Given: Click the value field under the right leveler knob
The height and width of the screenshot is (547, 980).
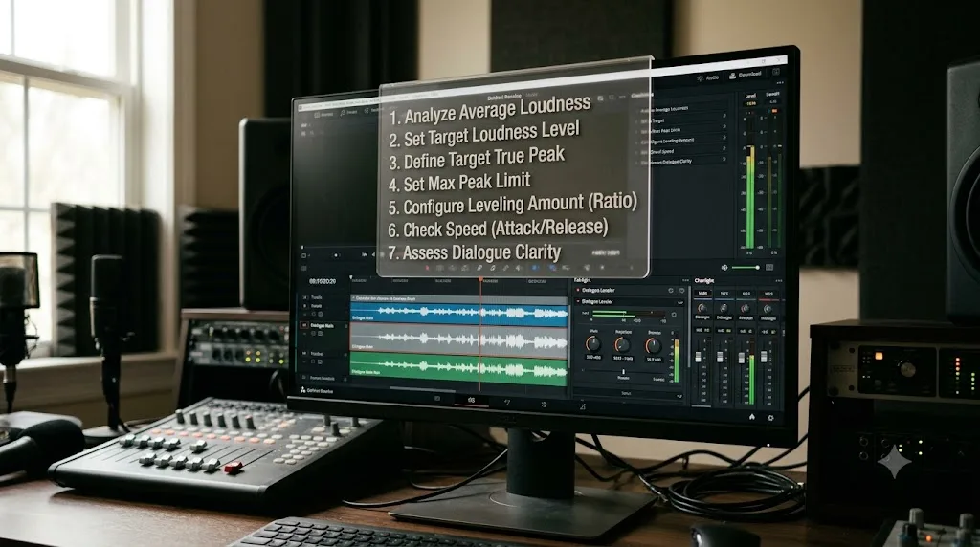Looking at the screenshot, I should click(x=654, y=360).
